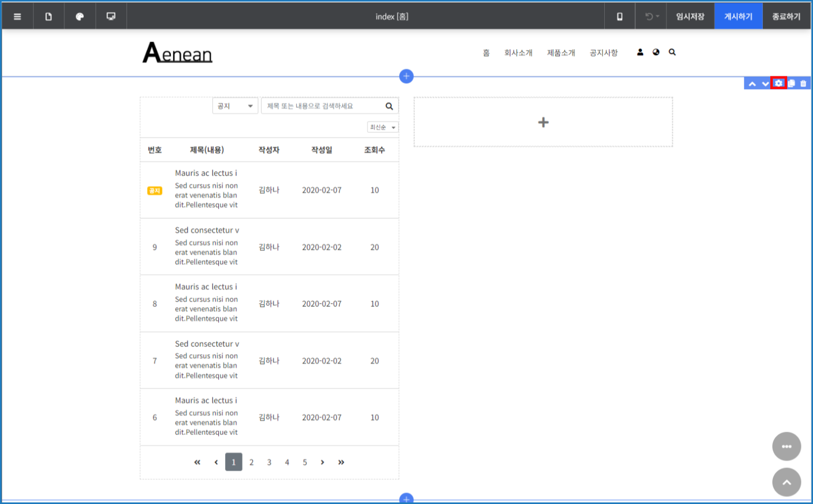This screenshot has height=504, width=813.
Task: Delete section using trash icon
Action: pos(803,83)
